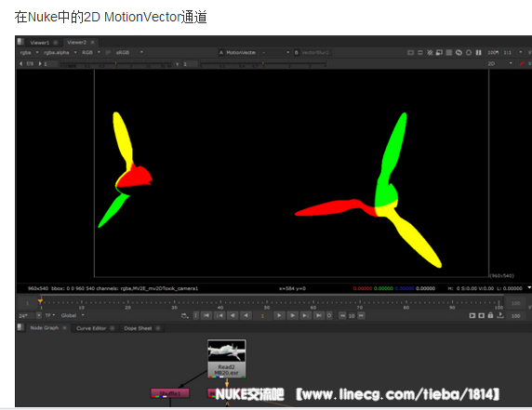This screenshot has width=532, height=410.
Task: Click the timeline playhead marker at frame 1
Action: tap(40, 300)
